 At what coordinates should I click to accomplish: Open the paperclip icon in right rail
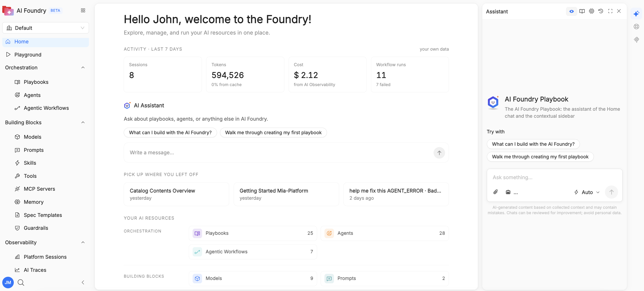pos(636,40)
